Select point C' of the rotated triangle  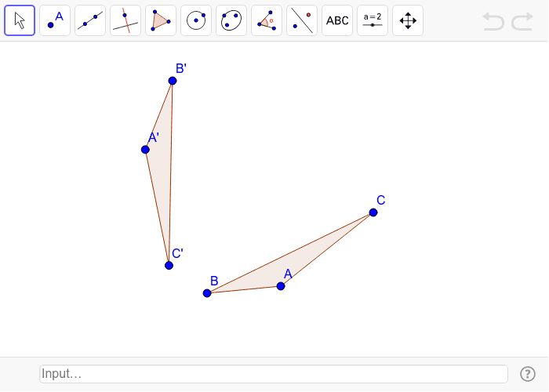169,265
